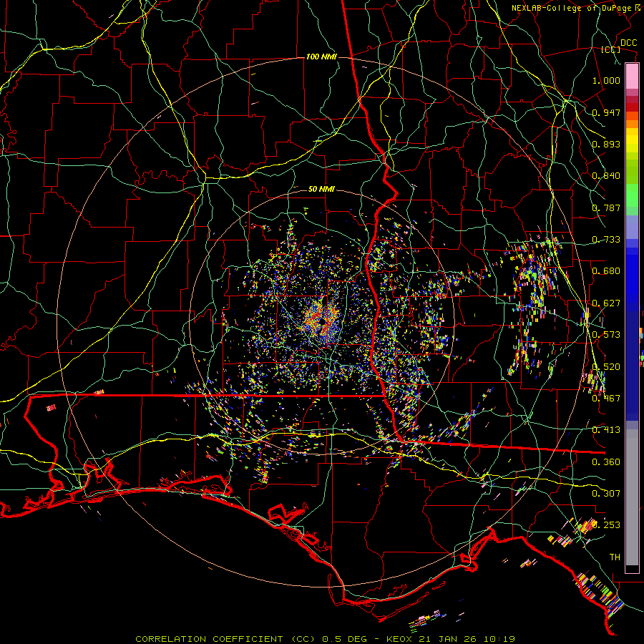Screen dimensions: 644x644
Task: Click the [CC] unit label
Action: pos(611,49)
